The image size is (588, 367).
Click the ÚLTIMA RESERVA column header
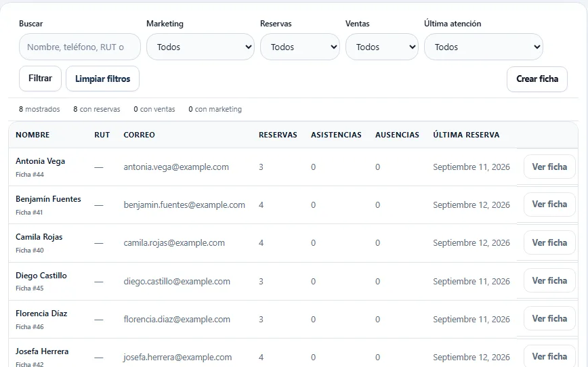pos(466,135)
